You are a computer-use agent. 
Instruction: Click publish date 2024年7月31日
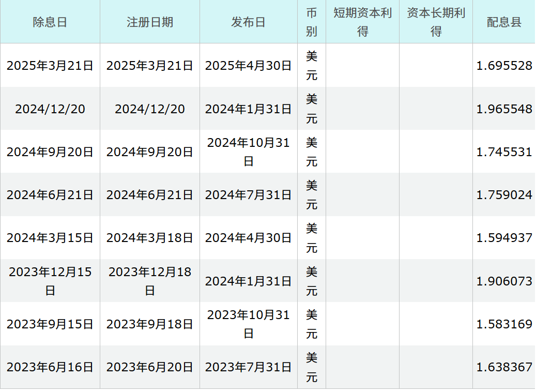tap(248, 194)
